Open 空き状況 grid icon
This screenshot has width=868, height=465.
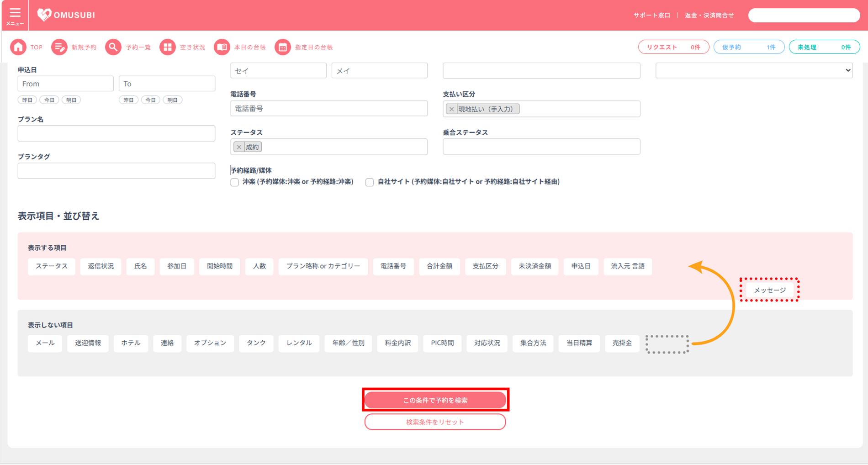coord(168,47)
